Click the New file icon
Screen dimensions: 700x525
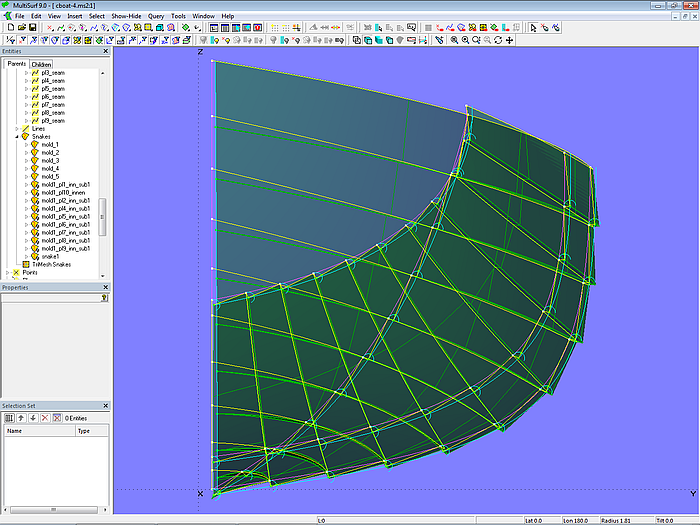(x=9, y=28)
